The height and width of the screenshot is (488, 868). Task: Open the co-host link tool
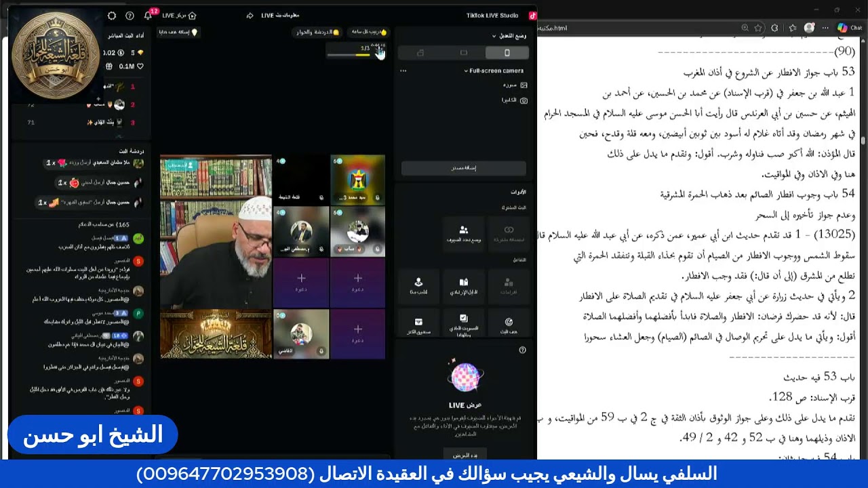(x=508, y=234)
